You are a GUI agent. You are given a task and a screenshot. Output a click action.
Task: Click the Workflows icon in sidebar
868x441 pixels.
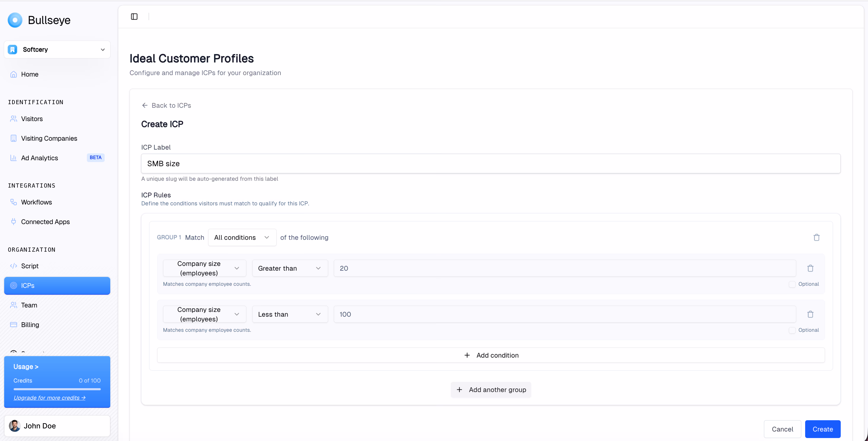(x=13, y=202)
